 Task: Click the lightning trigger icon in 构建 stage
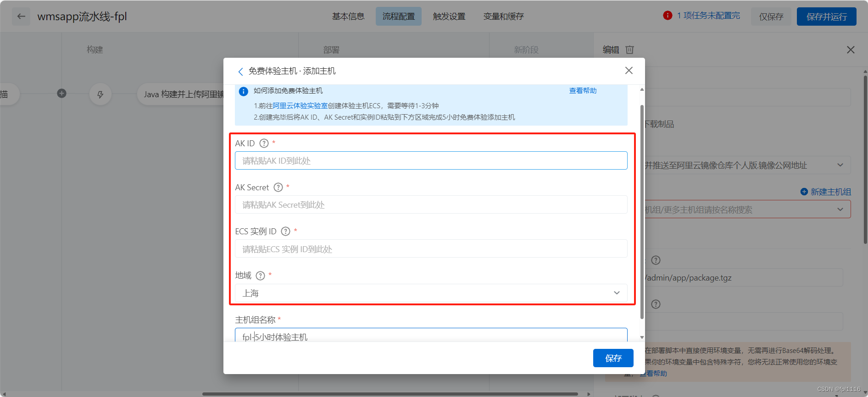[x=100, y=94]
